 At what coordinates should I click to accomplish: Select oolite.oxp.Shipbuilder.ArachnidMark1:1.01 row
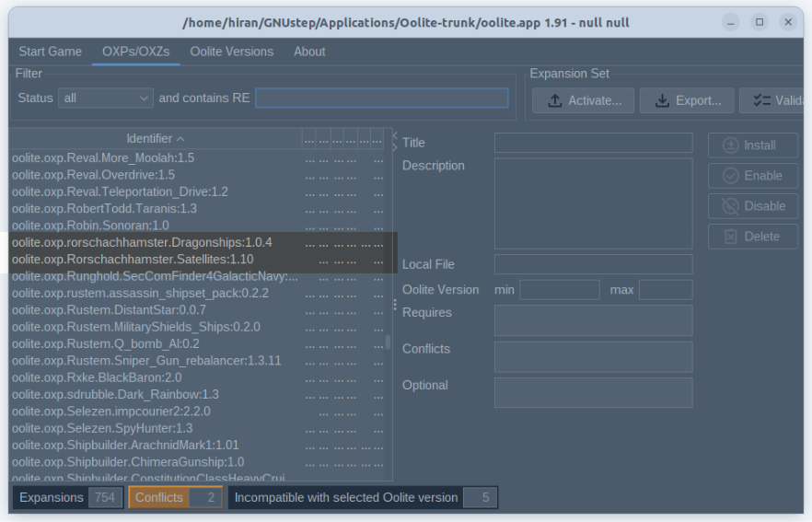[197, 446]
